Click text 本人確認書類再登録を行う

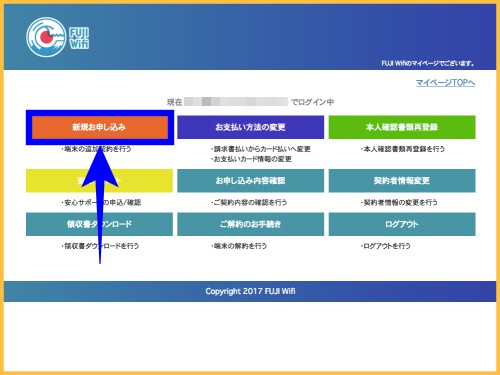[403, 149]
